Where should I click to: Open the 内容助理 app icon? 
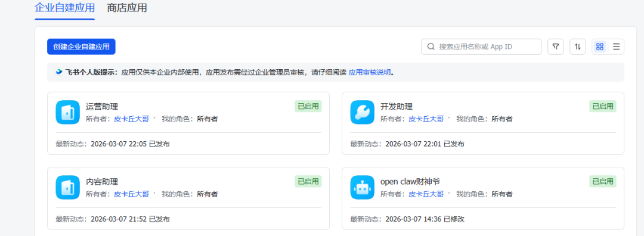click(67, 187)
